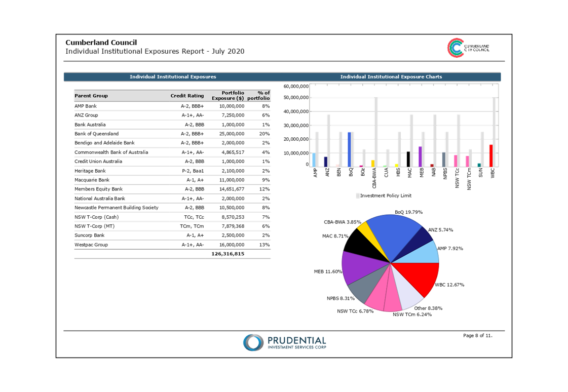Click the '% of portfolio' column header

[258, 96]
